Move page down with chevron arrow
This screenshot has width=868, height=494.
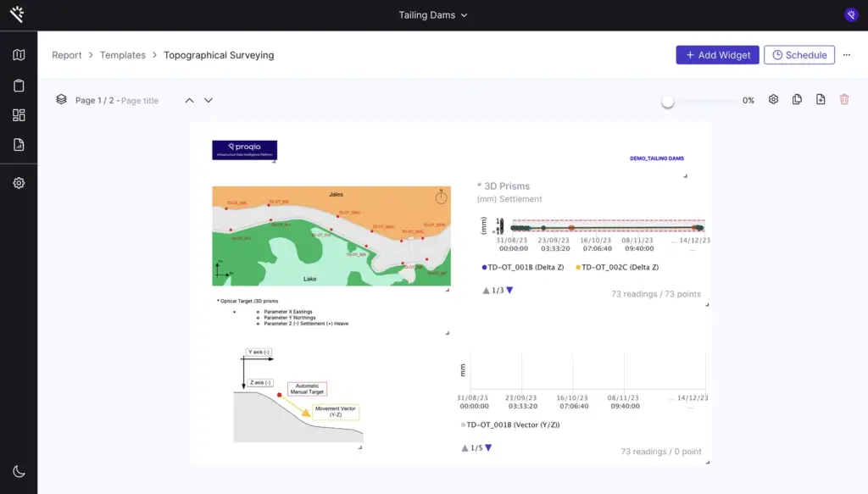point(209,100)
